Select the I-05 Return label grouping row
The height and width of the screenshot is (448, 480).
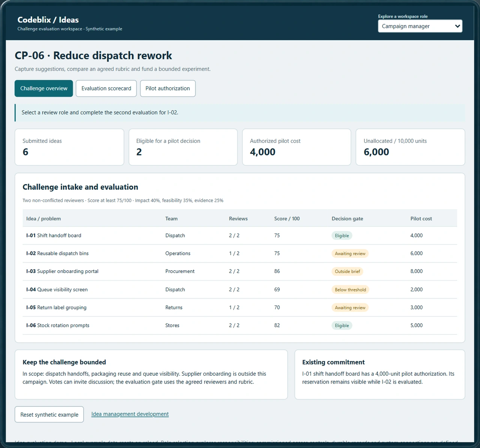pos(240,307)
